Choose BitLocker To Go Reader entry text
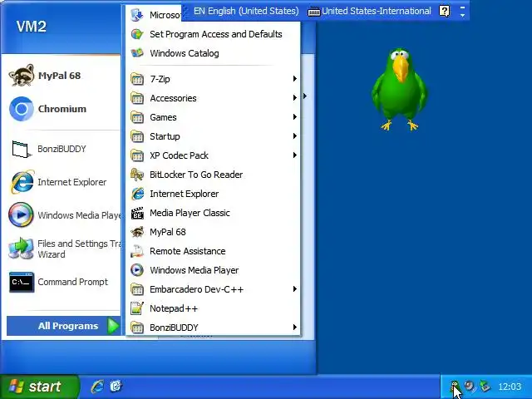532x399 pixels. coord(196,175)
